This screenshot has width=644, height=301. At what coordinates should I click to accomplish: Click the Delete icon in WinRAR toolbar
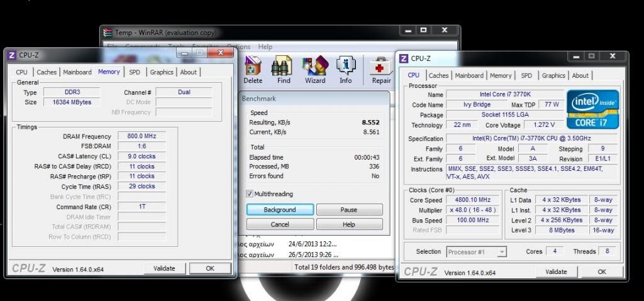click(x=253, y=66)
